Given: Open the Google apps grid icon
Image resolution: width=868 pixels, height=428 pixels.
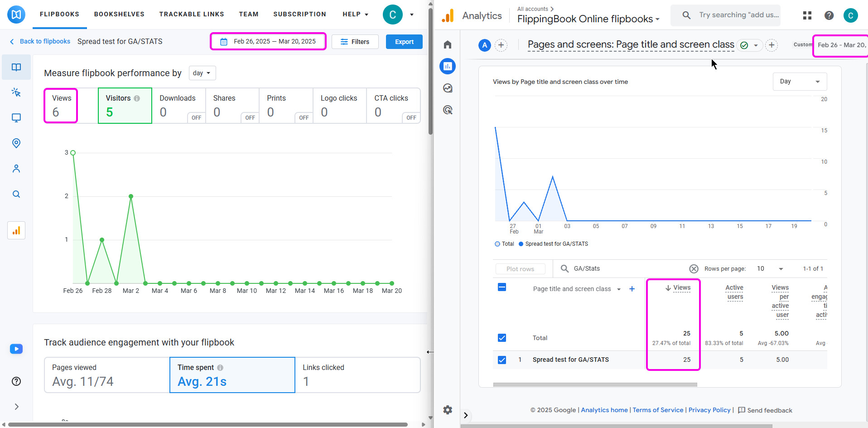Looking at the screenshot, I should (807, 15).
